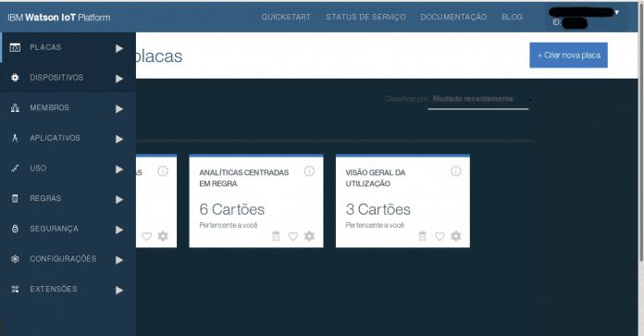Favorite the Visão Geral da Utilização board
Viewport: 644px width, 336px height.
pyautogui.click(x=440, y=236)
